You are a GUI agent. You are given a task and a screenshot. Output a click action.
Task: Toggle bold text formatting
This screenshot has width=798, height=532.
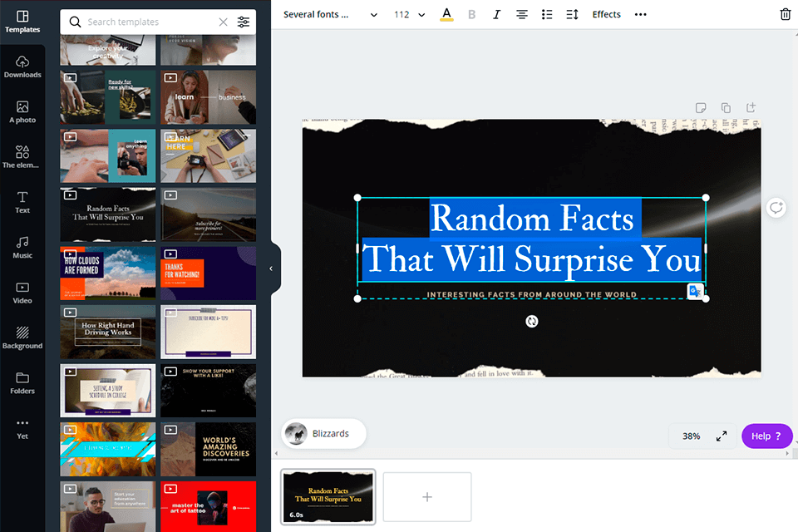click(472, 15)
